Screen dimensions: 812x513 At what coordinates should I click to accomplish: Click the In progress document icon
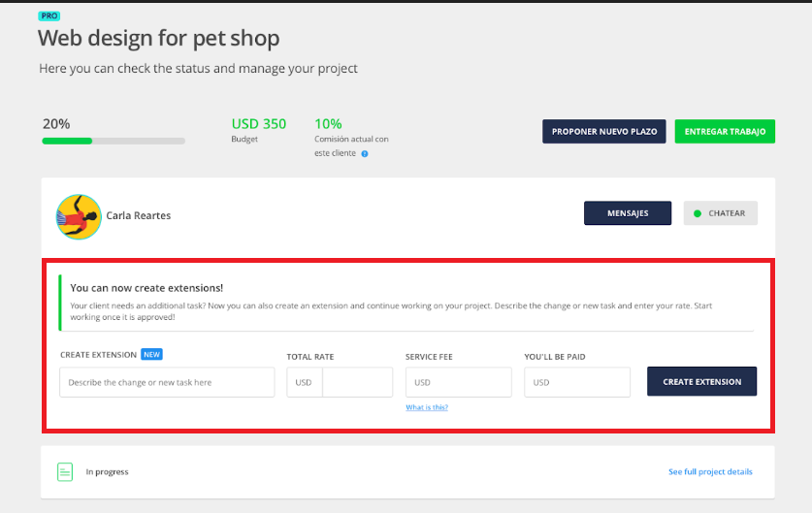65,472
